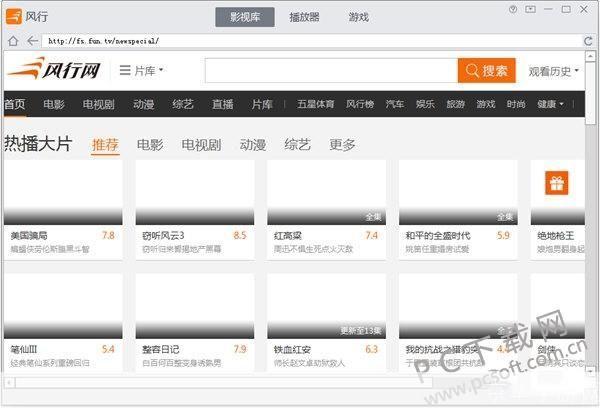Viewport: 600px width, 408px height.
Task: Click the Funshion orange logo icon in title bar
Action: tap(14, 16)
